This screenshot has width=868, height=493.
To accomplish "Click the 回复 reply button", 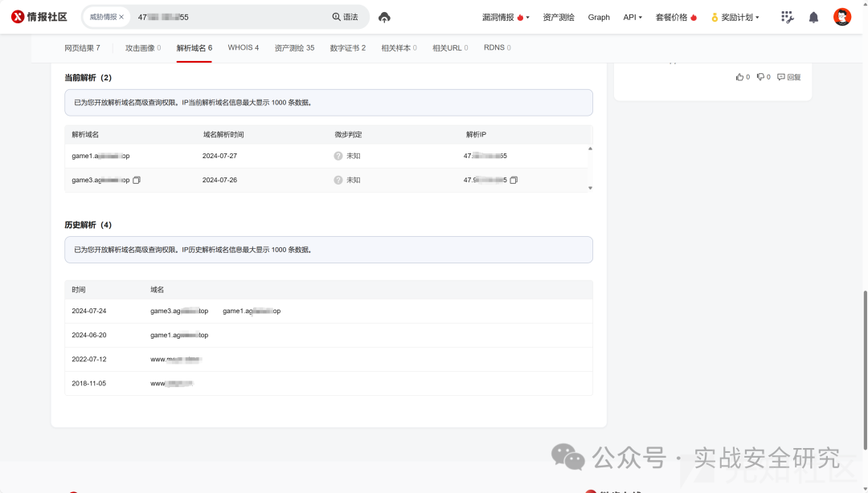I will 789,77.
